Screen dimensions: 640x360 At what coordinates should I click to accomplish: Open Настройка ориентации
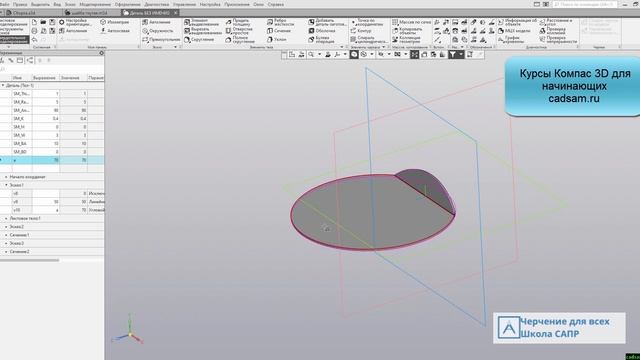pos(76,22)
